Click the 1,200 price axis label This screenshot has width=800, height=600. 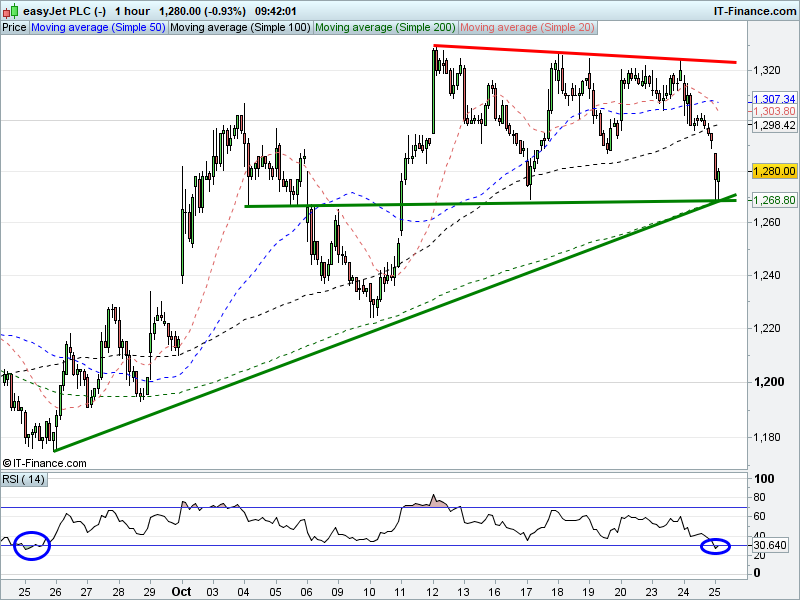coord(769,382)
